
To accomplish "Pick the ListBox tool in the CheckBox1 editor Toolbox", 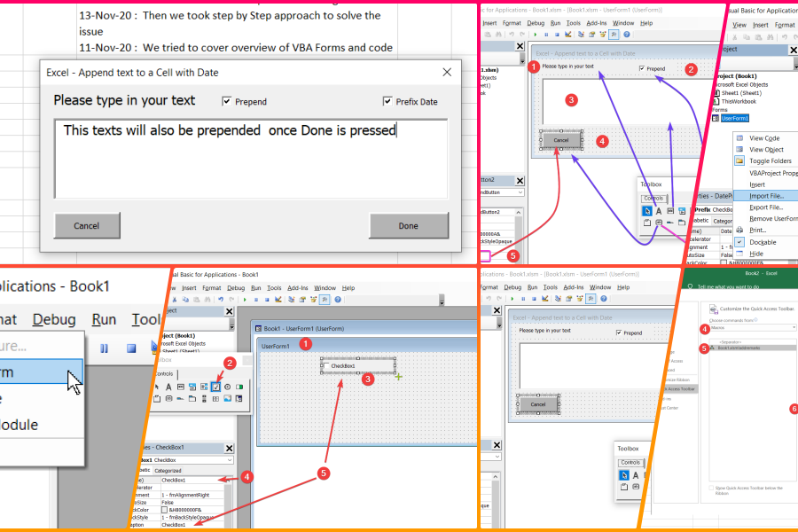I will coord(204,387).
